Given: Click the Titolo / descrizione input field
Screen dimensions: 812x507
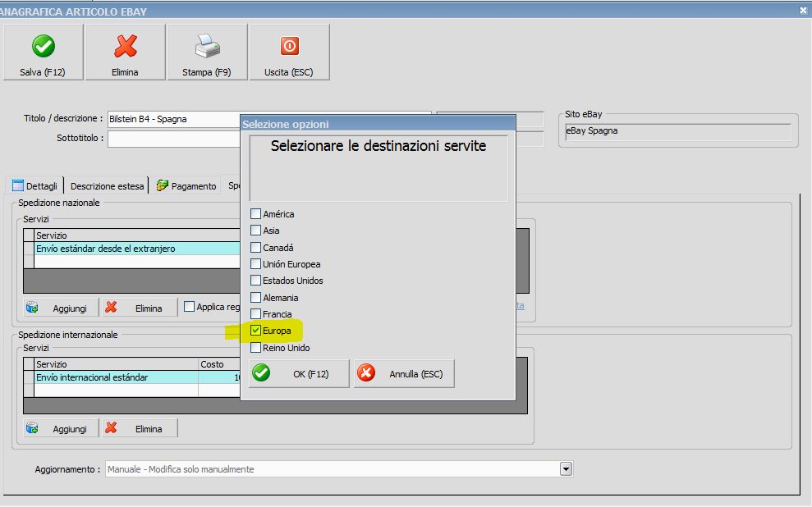Looking at the screenshot, I should tap(174, 119).
